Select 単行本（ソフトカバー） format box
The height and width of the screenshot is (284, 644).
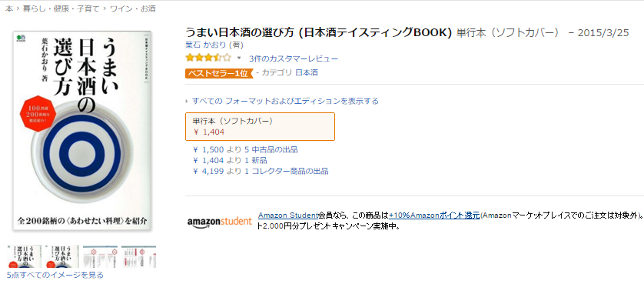pos(260,126)
